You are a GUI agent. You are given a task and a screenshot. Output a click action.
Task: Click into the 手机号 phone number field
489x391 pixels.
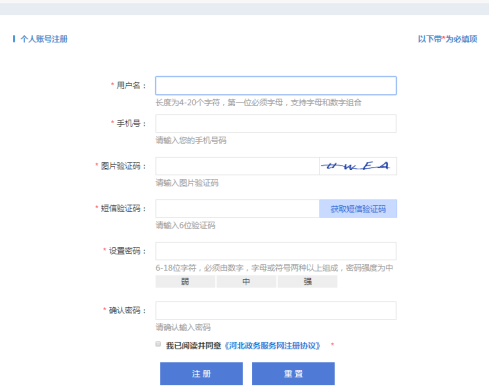click(276, 124)
